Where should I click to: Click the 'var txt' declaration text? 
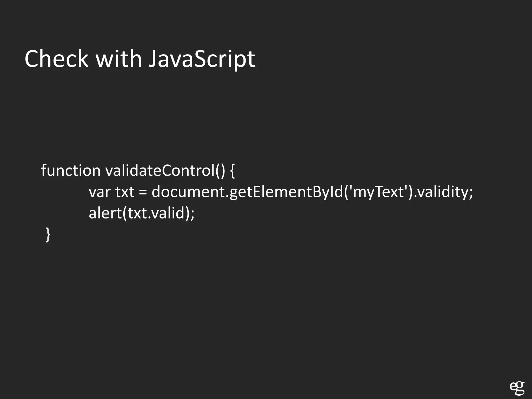click(x=111, y=192)
